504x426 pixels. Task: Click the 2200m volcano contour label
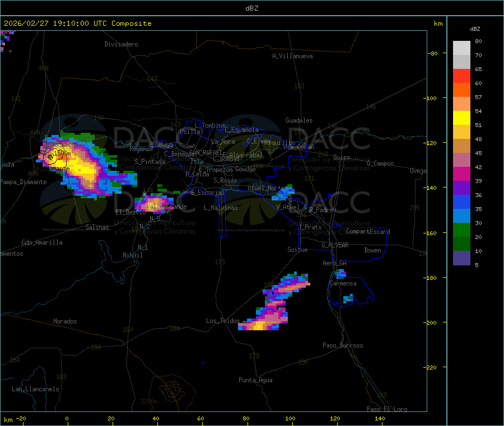(x=149, y=401)
